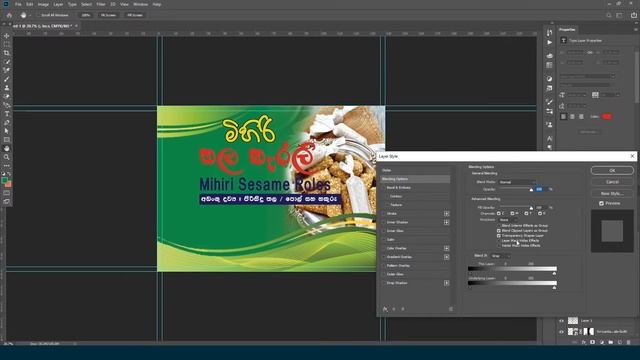
Task: Open the Knockout dropdown
Action: tap(508, 220)
